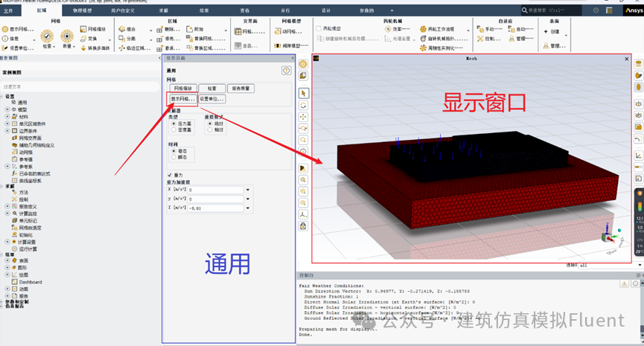The image size is (644, 346).
Task: Switch to View (查看) ribbon tab
Action: pyautogui.click(x=245, y=10)
